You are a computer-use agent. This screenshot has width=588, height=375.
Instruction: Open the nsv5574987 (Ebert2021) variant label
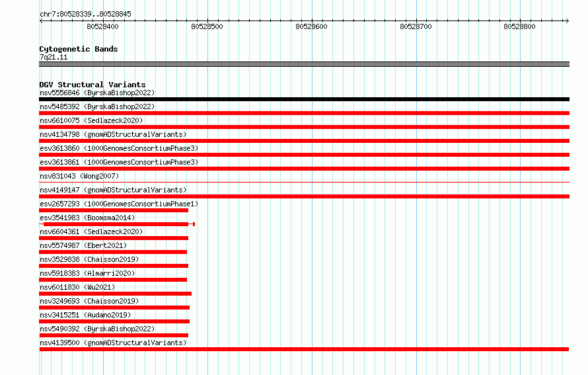tap(83, 245)
